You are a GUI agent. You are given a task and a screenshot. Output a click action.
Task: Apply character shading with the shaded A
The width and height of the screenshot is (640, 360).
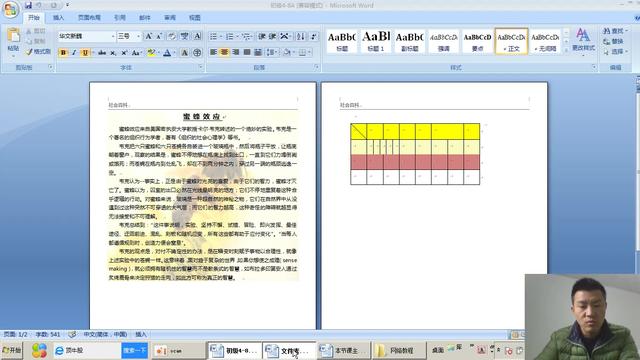184,53
